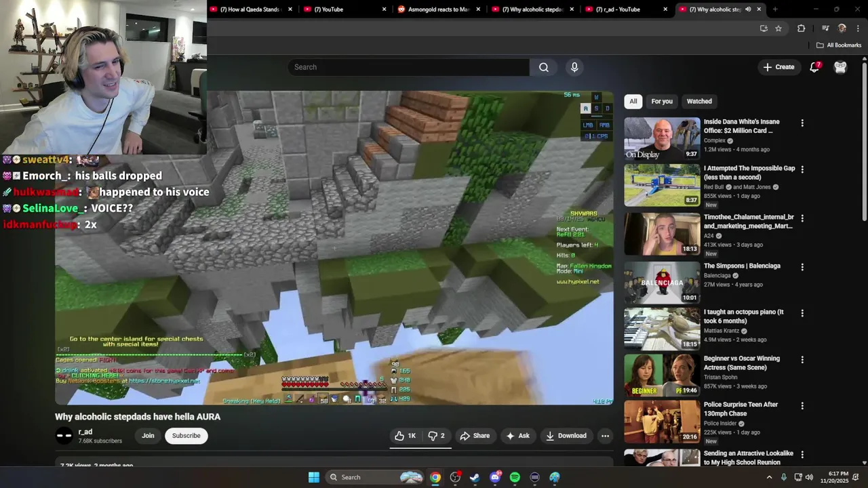Open options menu for octopus piano video
868x488 pixels.
click(x=802, y=313)
